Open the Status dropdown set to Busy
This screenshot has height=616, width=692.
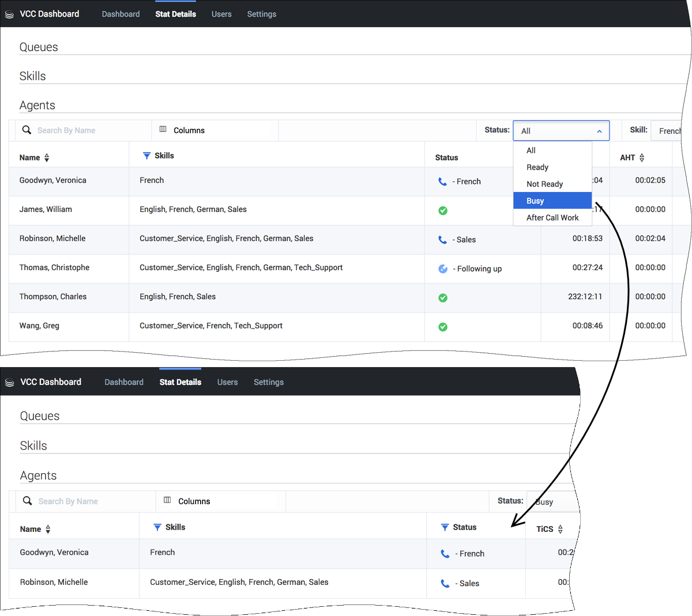pos(552,502)
